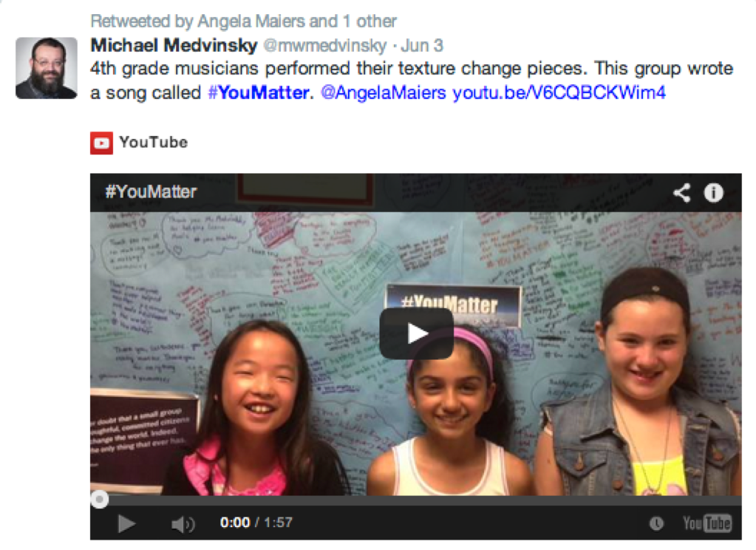
Task: Open the Jun 3 tweet timestamp
Action: coord(422,46)
